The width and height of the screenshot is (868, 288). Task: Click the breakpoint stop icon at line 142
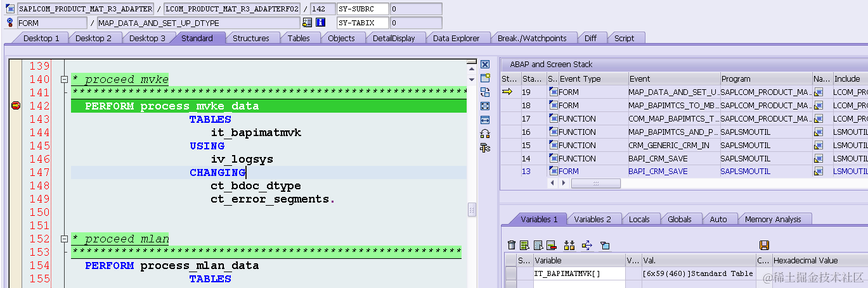click(x=16, y=106)
